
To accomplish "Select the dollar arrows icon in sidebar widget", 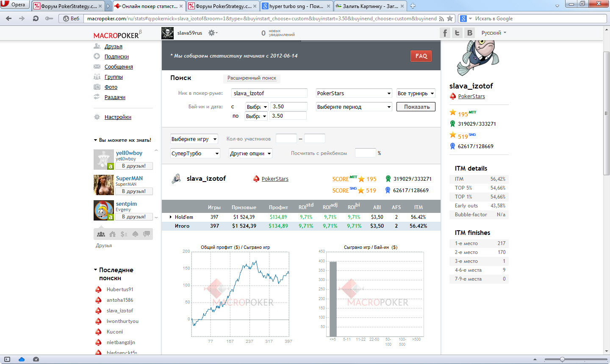I will pos(124,234).
